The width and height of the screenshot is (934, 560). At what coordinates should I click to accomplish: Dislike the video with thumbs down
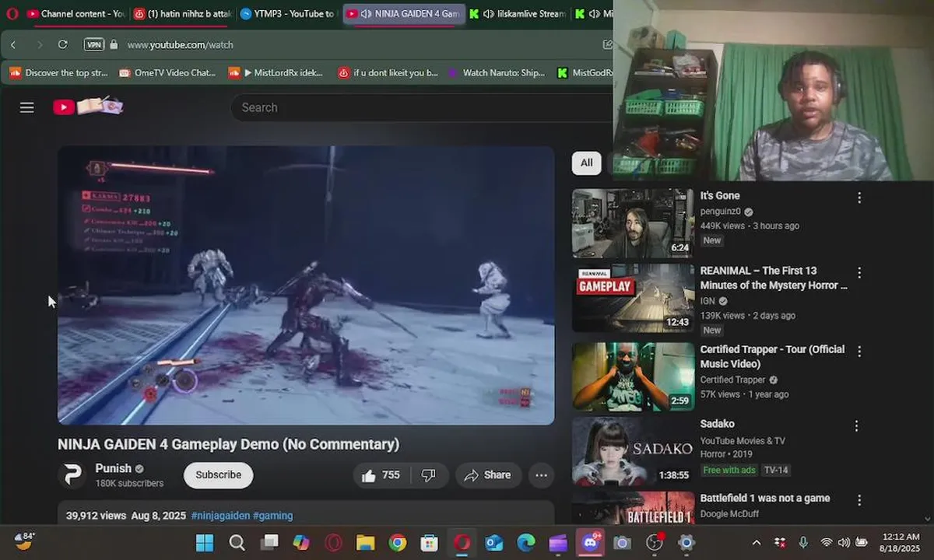click(x=429, y=475)
